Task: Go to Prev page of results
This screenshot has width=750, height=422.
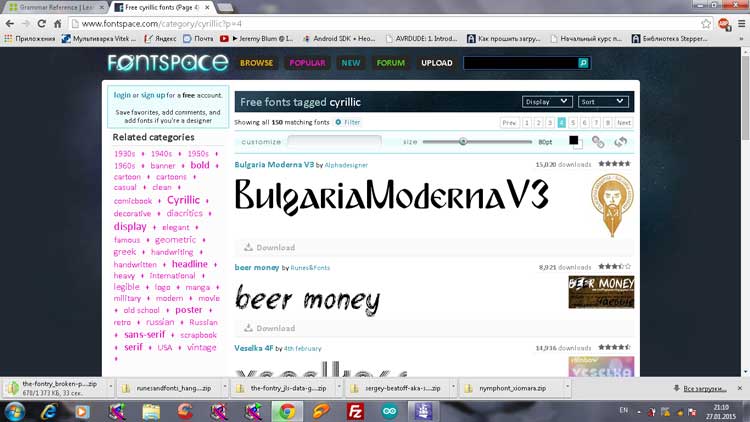Action: click(x=509, y=122)
